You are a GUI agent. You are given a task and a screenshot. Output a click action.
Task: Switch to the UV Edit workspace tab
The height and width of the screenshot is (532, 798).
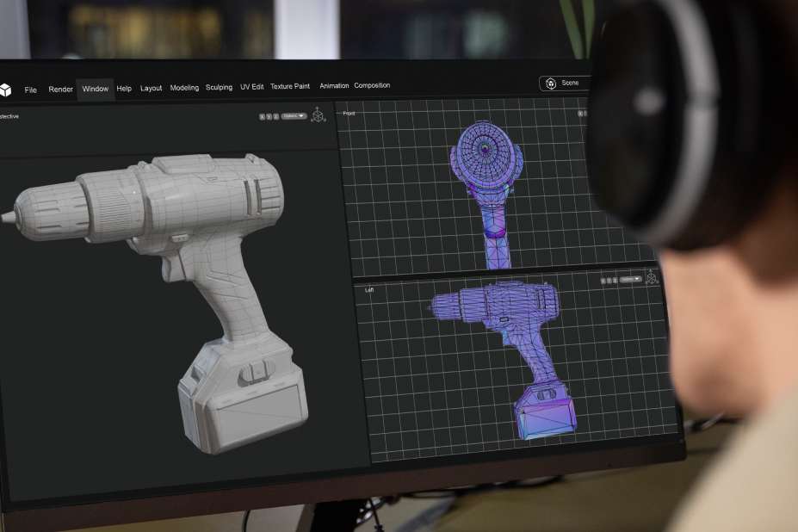(252, 87)
